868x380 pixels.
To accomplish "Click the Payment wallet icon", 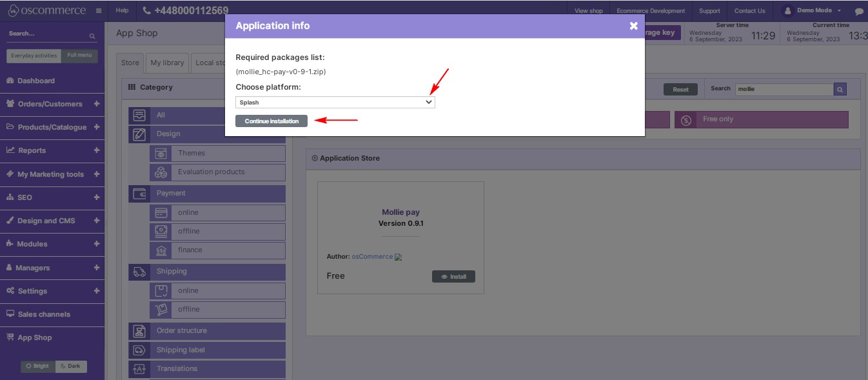I will click(139, 194).
